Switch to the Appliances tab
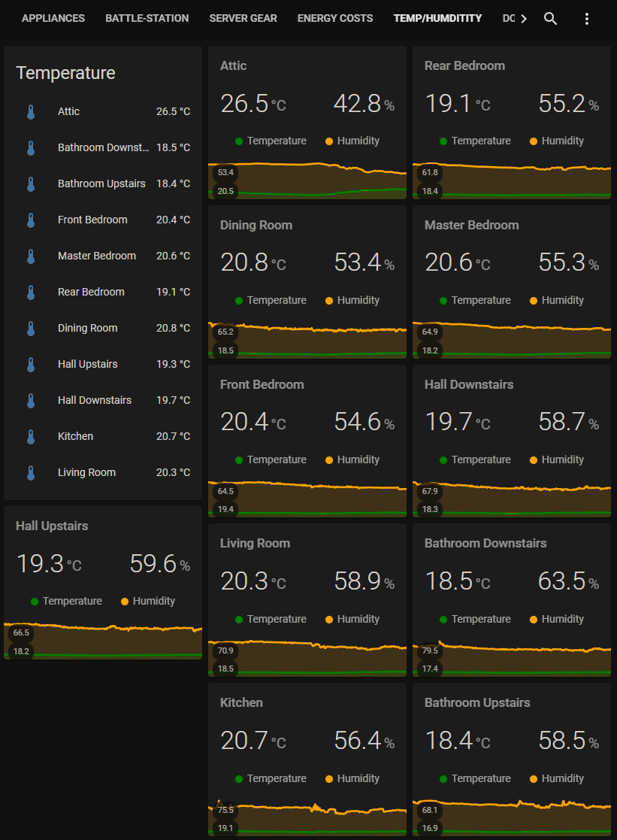 click(53, 18)
